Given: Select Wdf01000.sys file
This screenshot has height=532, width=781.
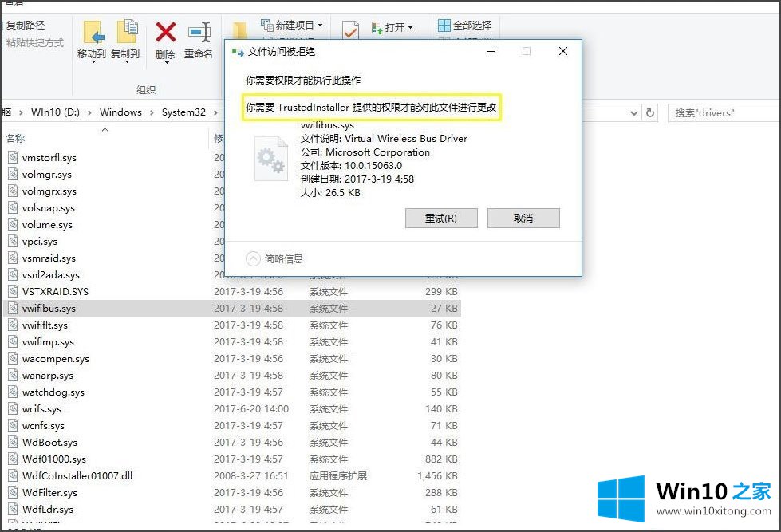Looking at the screenshot, I should [x=53, y=459].
